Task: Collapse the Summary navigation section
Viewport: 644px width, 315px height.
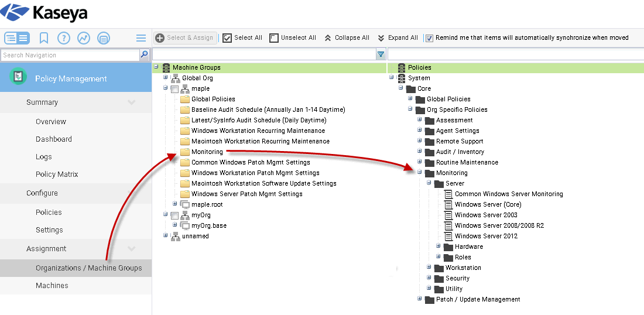Action: click(131, 102)
